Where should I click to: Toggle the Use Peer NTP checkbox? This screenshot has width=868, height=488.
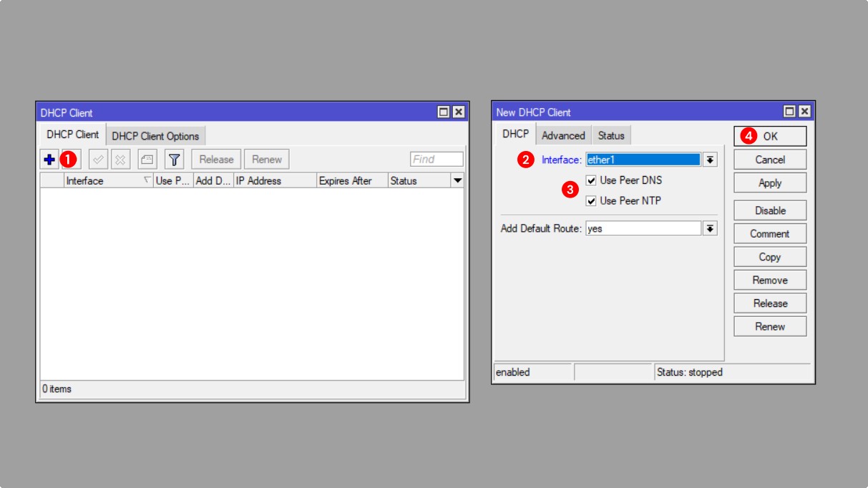(x=591, y=201)
